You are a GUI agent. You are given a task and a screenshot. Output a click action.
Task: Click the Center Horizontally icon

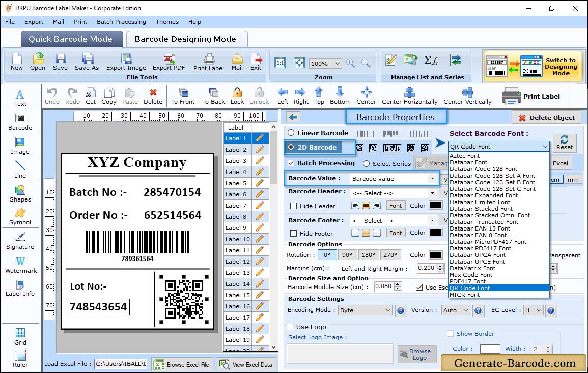click(x=409, y=96)
